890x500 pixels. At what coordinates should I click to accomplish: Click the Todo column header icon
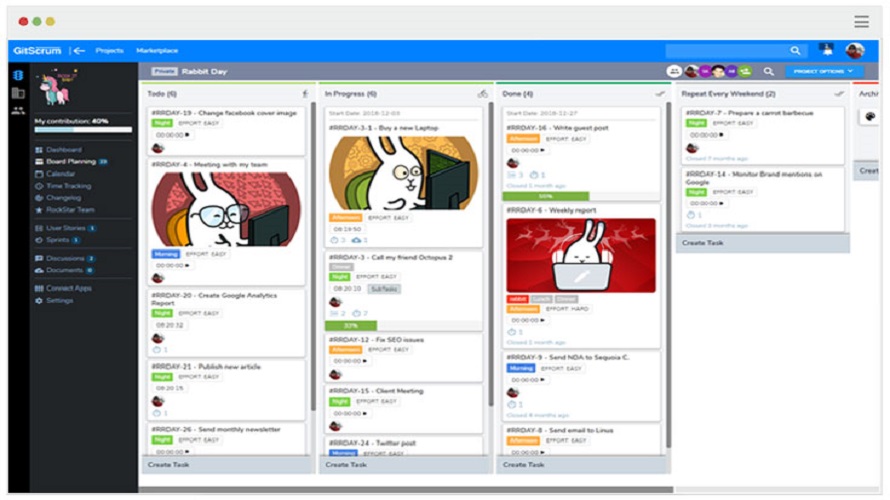305,94
